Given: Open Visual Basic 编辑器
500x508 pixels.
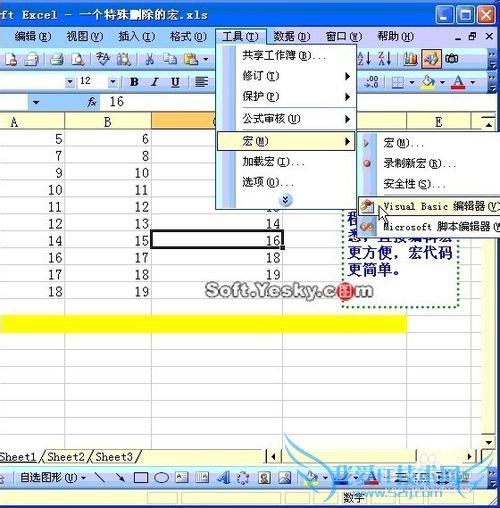Looking at the screenshot, I should coord(429,206).
